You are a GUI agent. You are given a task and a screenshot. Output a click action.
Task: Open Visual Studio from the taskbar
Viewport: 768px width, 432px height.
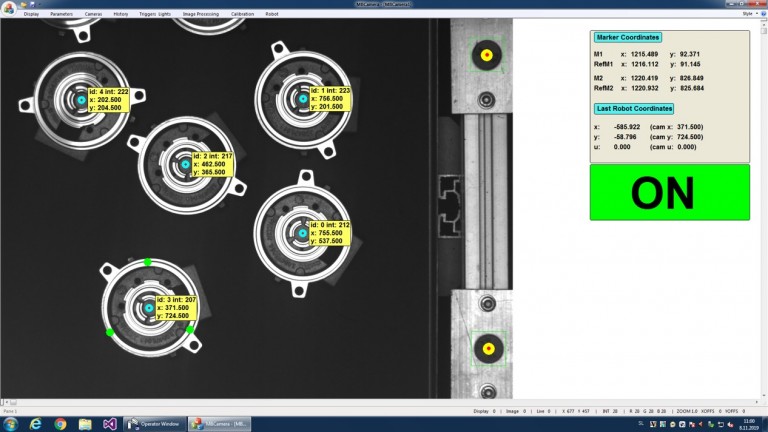tap(110, 424)
